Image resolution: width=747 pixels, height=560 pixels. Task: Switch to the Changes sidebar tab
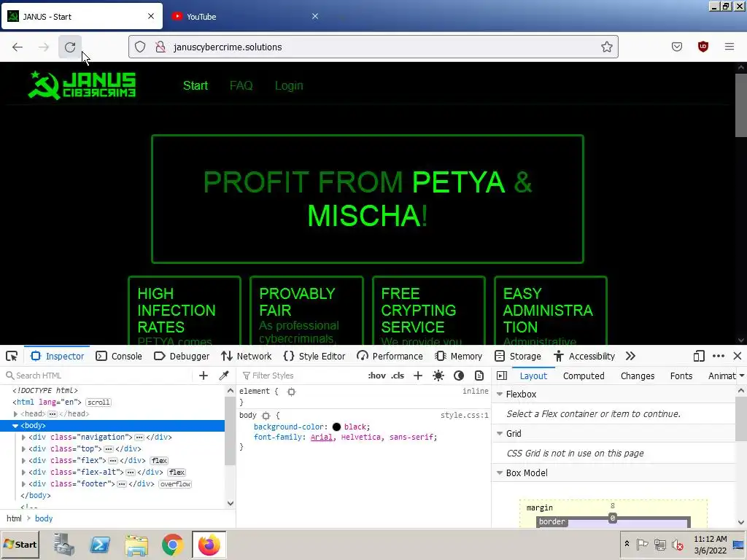[x=638, y=376]
